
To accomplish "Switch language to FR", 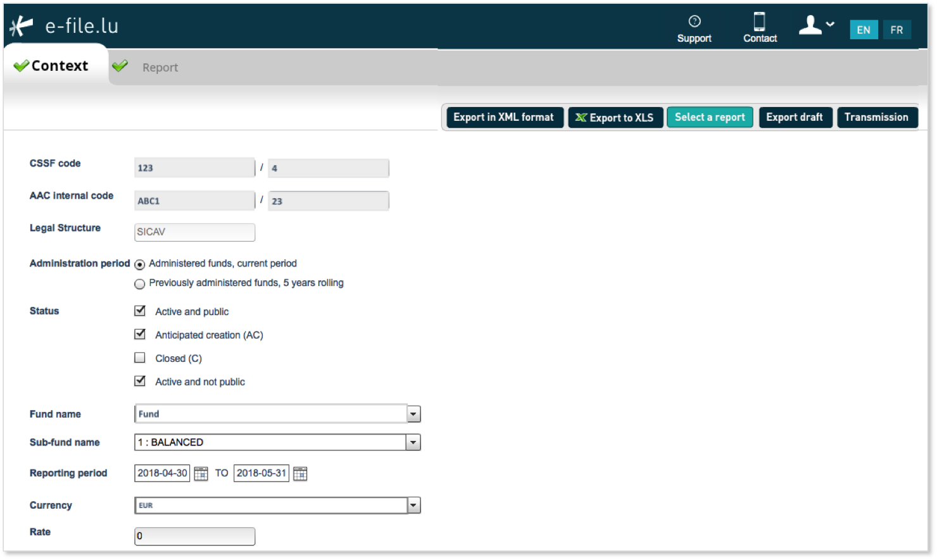I will (x=896, y=30).
